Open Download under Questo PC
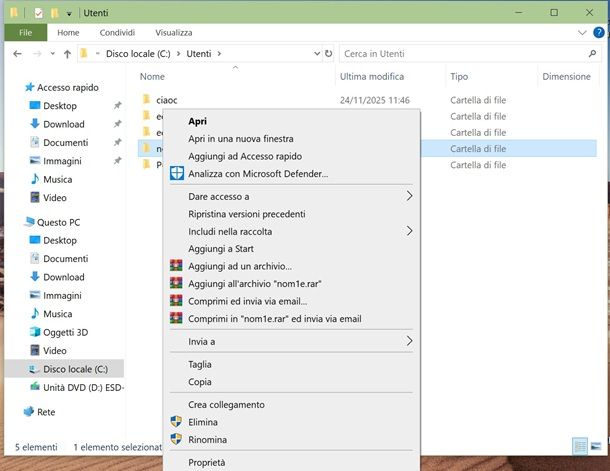The width and height of the screenshot is (610, 471). (63, 277)
